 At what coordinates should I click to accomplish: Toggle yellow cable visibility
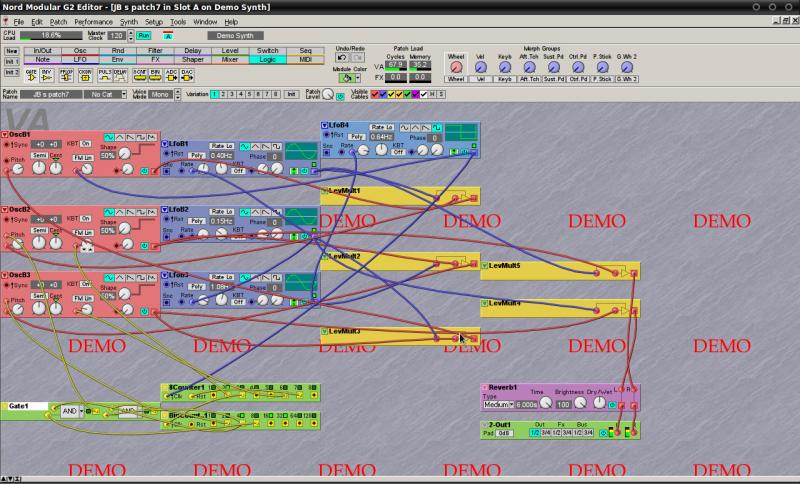click(391, 94)
